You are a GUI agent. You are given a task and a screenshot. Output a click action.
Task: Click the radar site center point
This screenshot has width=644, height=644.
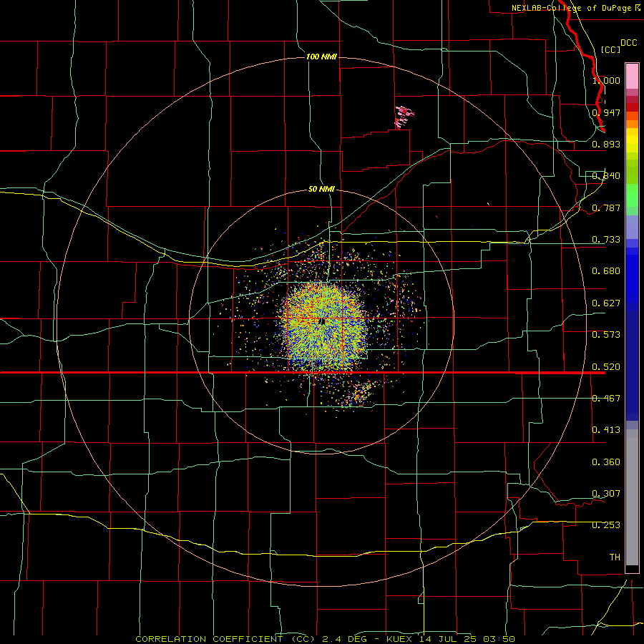coord(323,321)
